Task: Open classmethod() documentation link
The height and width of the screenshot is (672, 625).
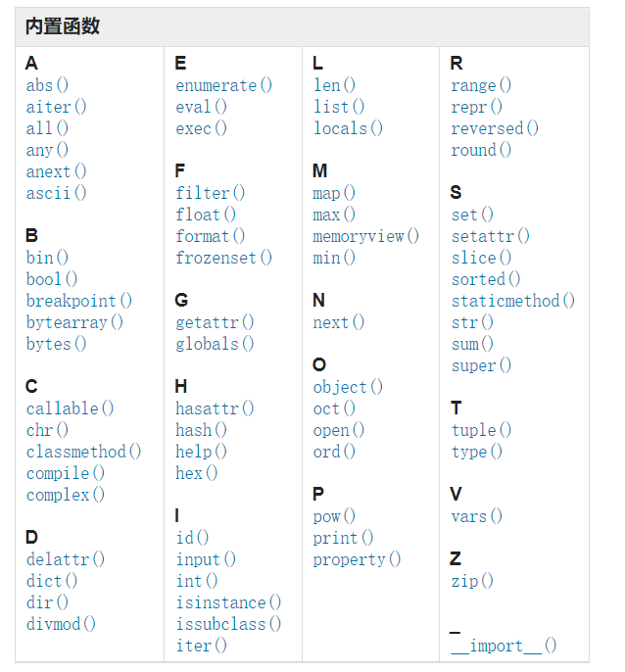Action: [x=83, y=453]
